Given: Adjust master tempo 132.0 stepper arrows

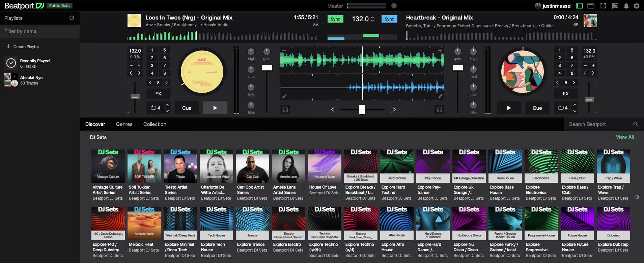Looking at the screenshot, I should pos(372,19).
